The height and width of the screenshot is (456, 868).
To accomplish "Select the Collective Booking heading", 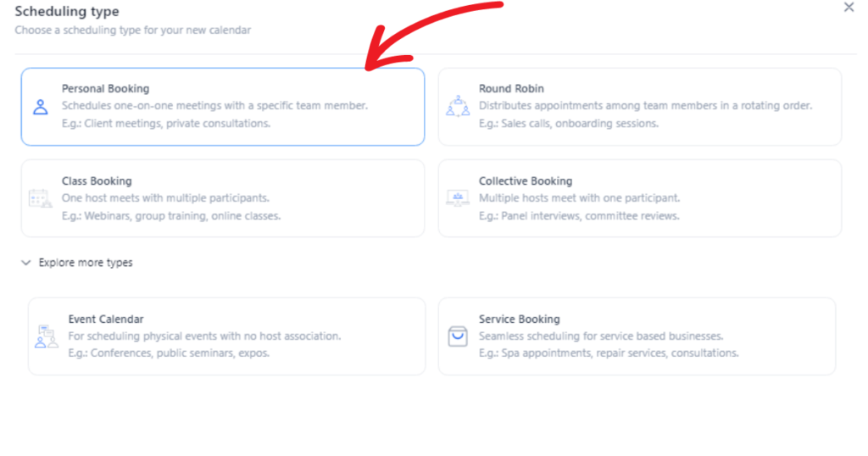I will coord(526,181).
